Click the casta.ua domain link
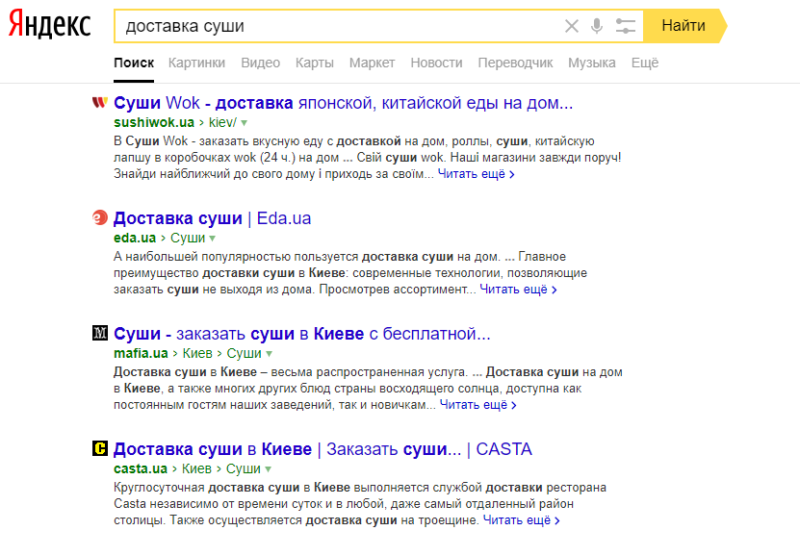 click(140, 468)
